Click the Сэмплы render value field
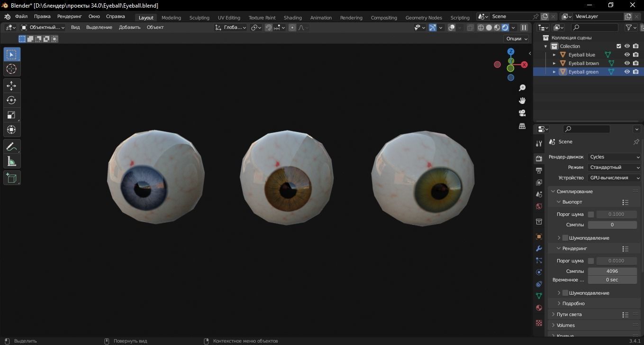 tap(612, 271)
